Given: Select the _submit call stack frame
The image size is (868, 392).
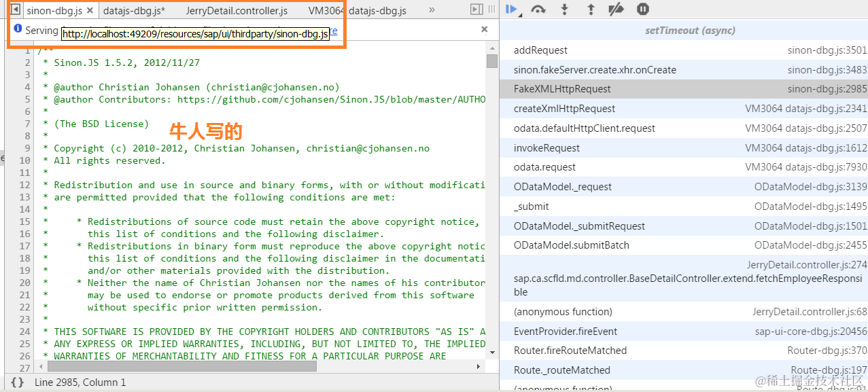Looking at the screenshot, I should (683, 207).
